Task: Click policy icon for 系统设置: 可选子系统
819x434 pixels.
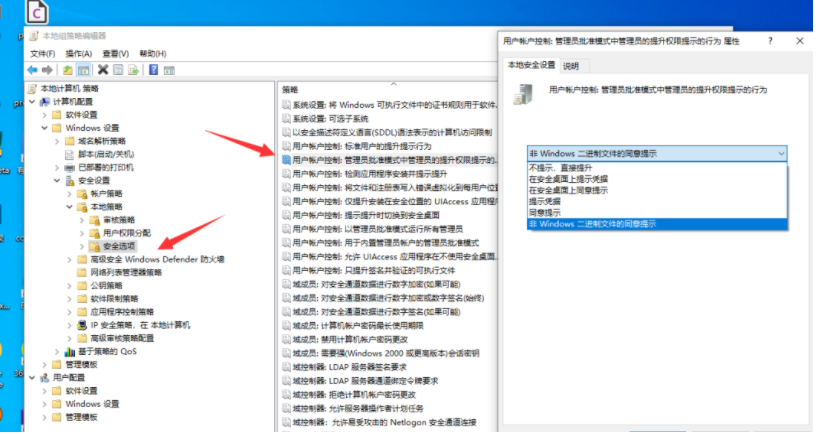Action: click(286, 119)
